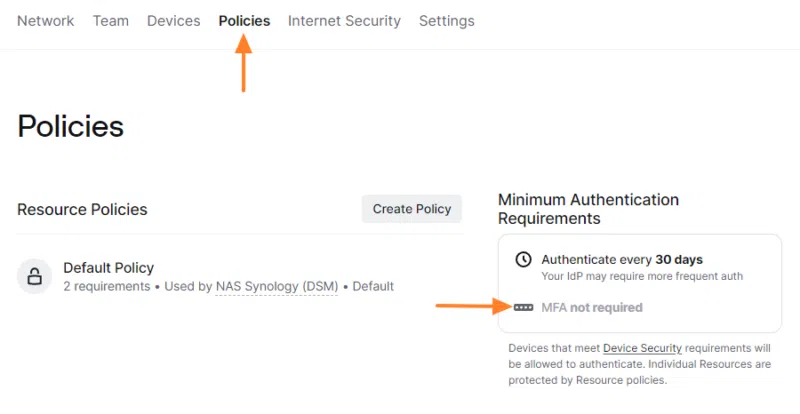Click the 'MFA not required' setting
Image resolution: width=800 pixels, height=414 pixels.
pos(592,307)
